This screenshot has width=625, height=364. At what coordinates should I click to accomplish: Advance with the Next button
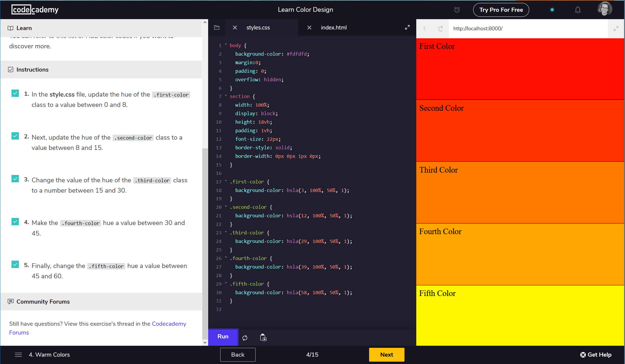(386, 355)
